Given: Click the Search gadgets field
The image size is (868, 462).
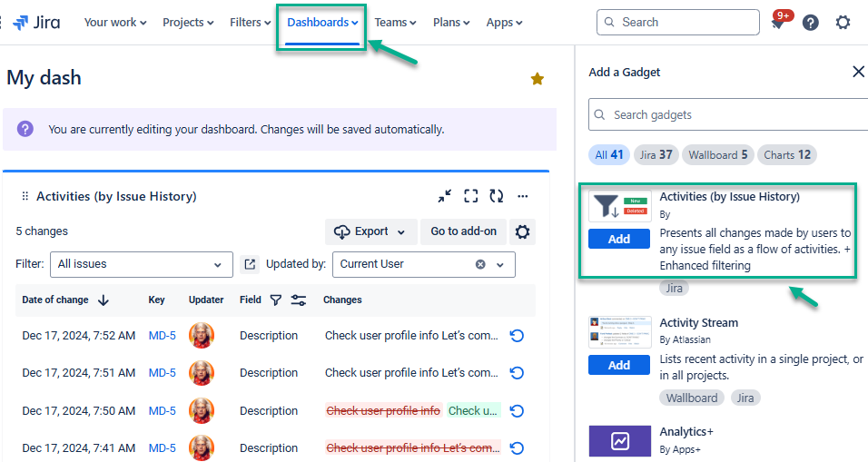Looking at the screenshot, I should click(x=728, y=114).
